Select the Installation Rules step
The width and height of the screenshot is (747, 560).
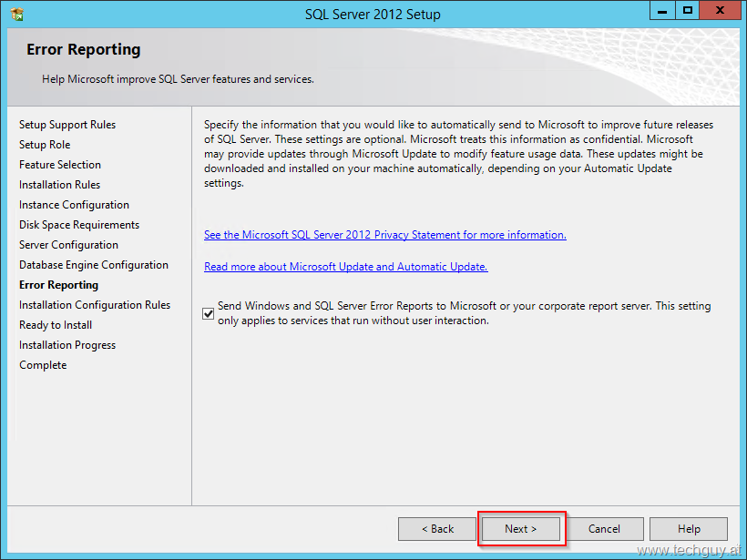click(x=59, y=185)
